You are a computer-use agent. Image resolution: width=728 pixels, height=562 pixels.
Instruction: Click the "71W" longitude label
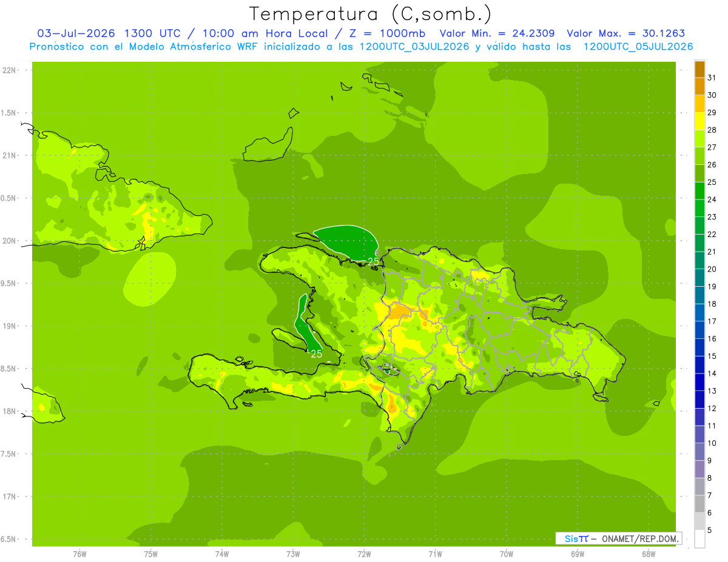point(435,554)
